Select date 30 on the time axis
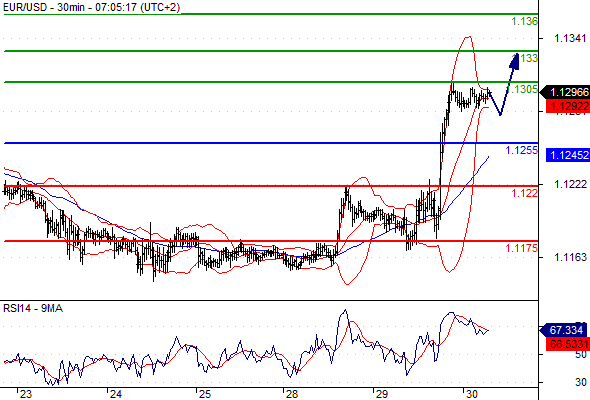The image size is (590, 400). (471, 394)
